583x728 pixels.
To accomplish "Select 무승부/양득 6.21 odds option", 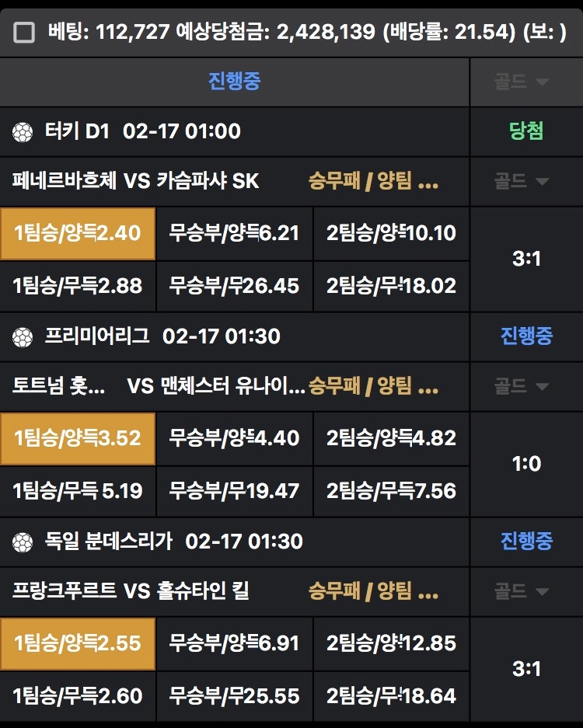I will pyautogui.click(x=234, y=233).
